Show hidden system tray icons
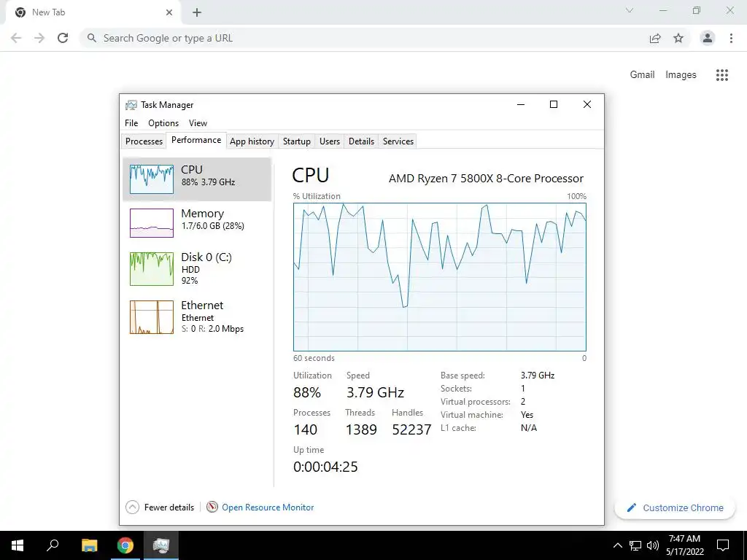The image size is (747, 560). tap(617, 545)
